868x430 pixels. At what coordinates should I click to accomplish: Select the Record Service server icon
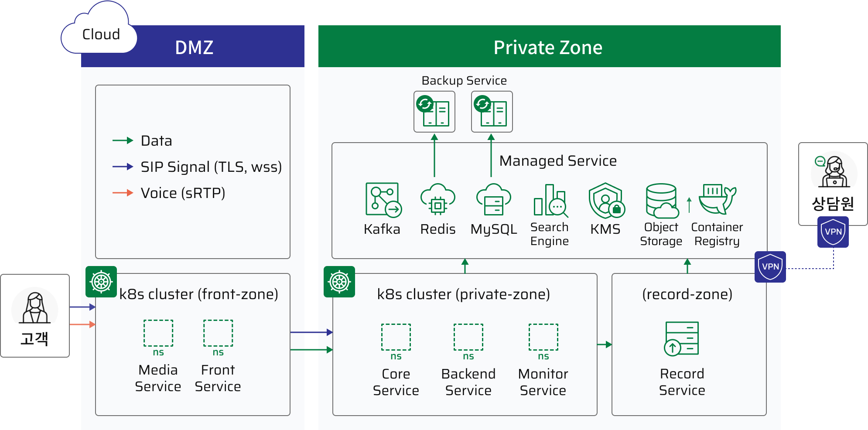pos(682,338)
